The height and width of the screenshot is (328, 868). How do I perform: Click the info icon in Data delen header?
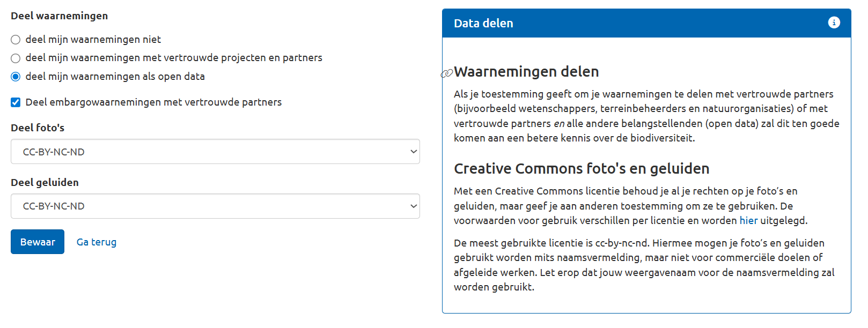(x=834, y=23)
